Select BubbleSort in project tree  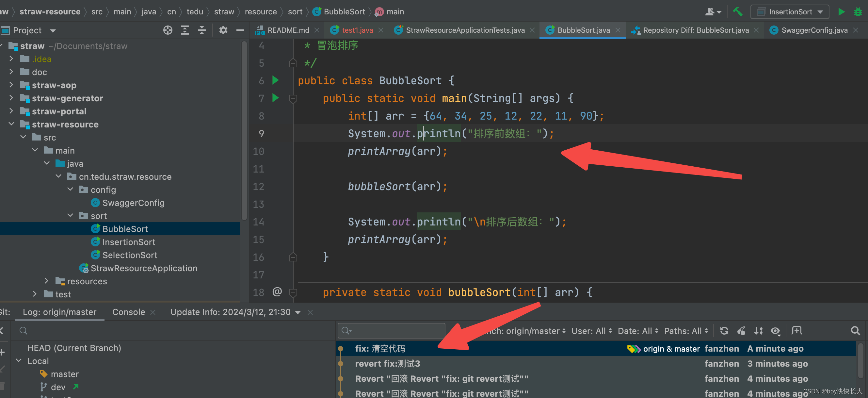(125, 229)
